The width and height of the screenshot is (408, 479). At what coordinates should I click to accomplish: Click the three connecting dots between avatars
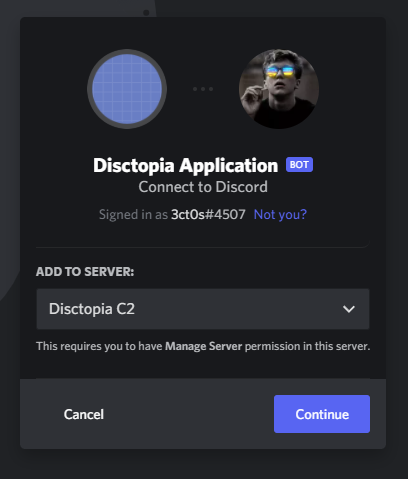click(x=203, y=89)
